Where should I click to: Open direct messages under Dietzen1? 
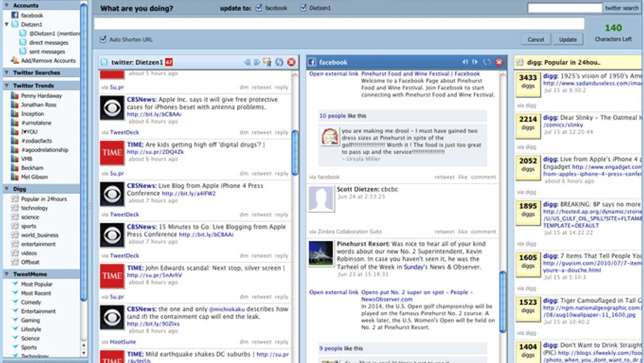[x=49, y=42]
